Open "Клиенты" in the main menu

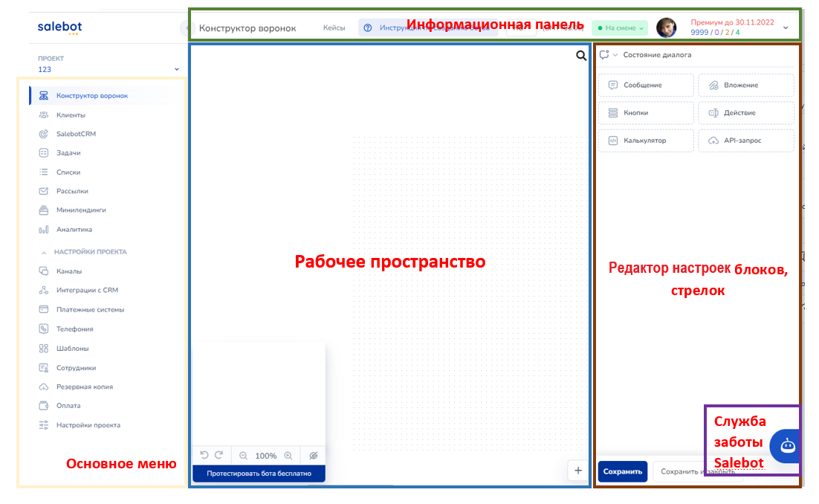pyautogui.click(x=71, y=115)
